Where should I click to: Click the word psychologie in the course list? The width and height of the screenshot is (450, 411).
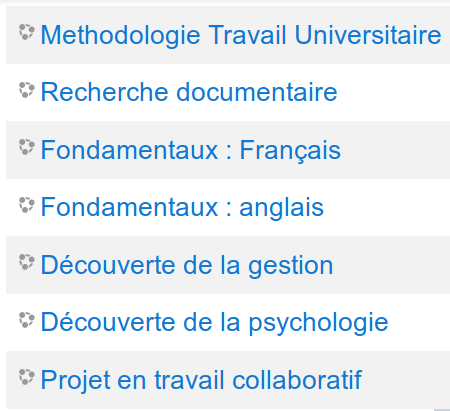click(x=319, y=323)
